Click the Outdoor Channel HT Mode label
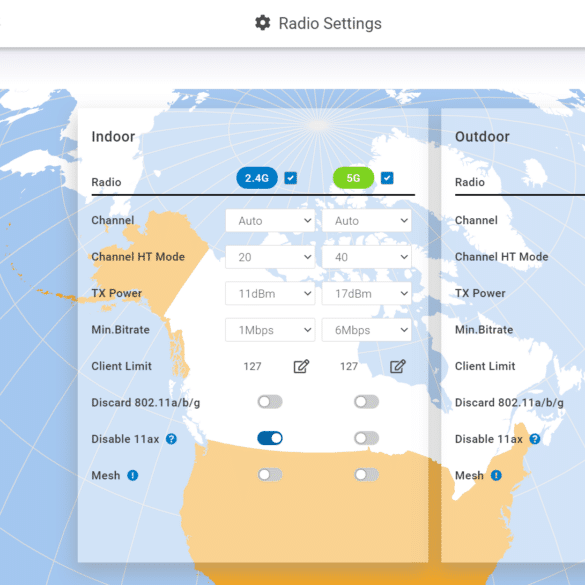The image size is (585, 585). point(501,257)
